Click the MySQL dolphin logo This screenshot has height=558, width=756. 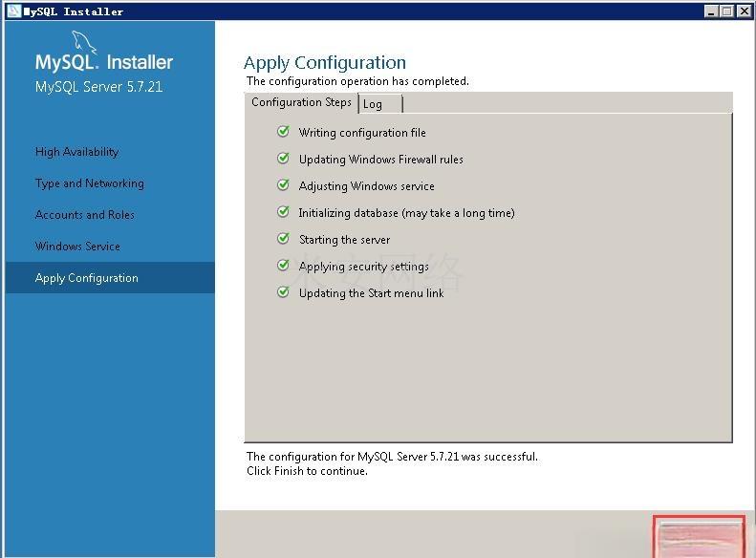[84, 42]
